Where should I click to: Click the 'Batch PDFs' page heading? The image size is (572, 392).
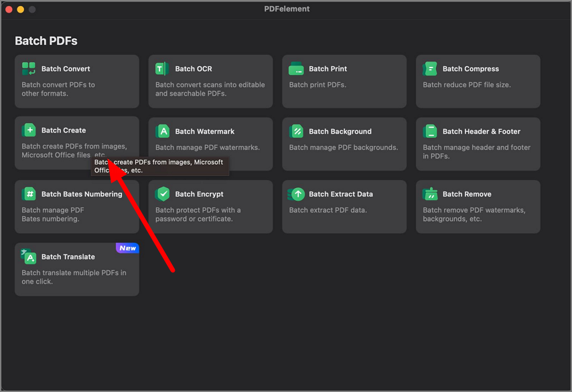[46, 41]
